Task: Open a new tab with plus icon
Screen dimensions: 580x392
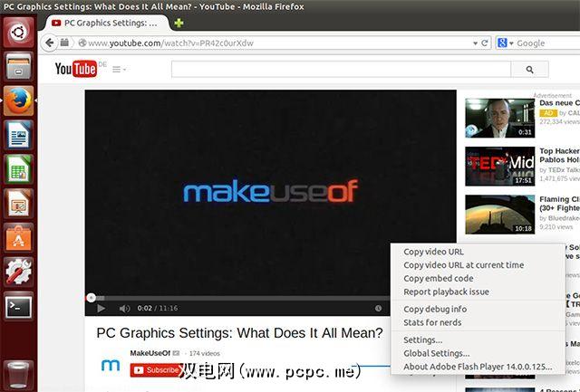Action: click(x=179, y=23)
